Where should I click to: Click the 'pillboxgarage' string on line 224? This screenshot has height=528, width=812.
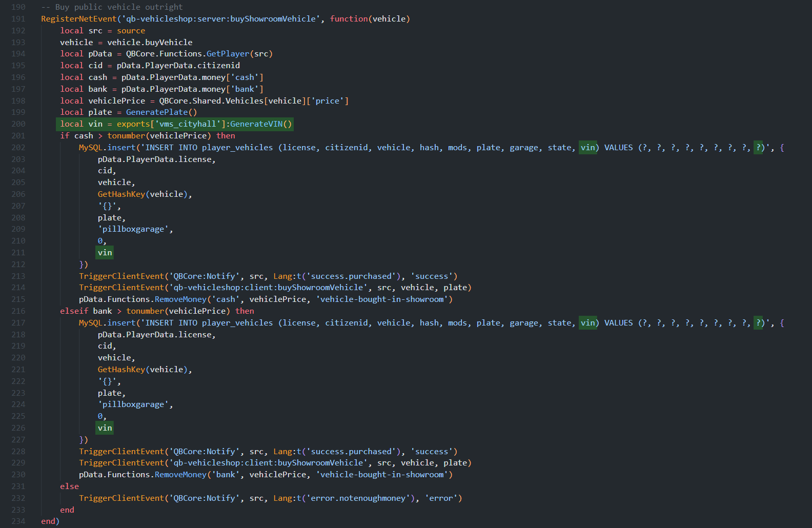(x=133, y=404)
